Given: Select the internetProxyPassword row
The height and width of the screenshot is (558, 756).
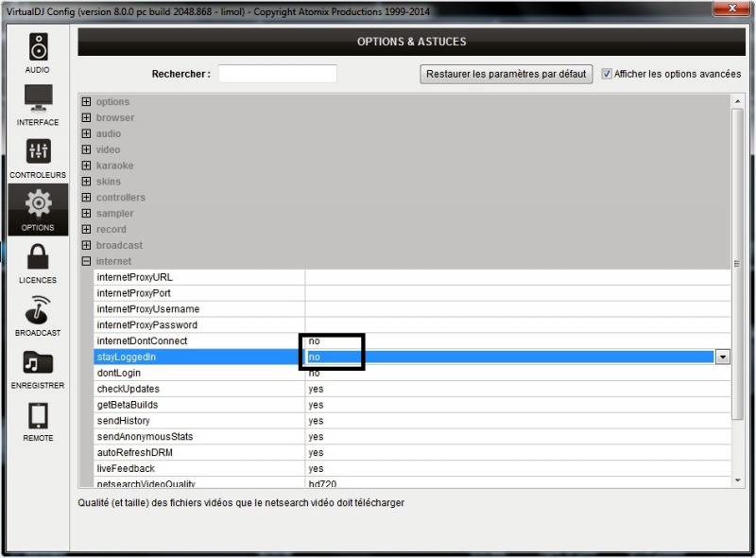Looking at the screenshot, I should [x=412, y=324].
